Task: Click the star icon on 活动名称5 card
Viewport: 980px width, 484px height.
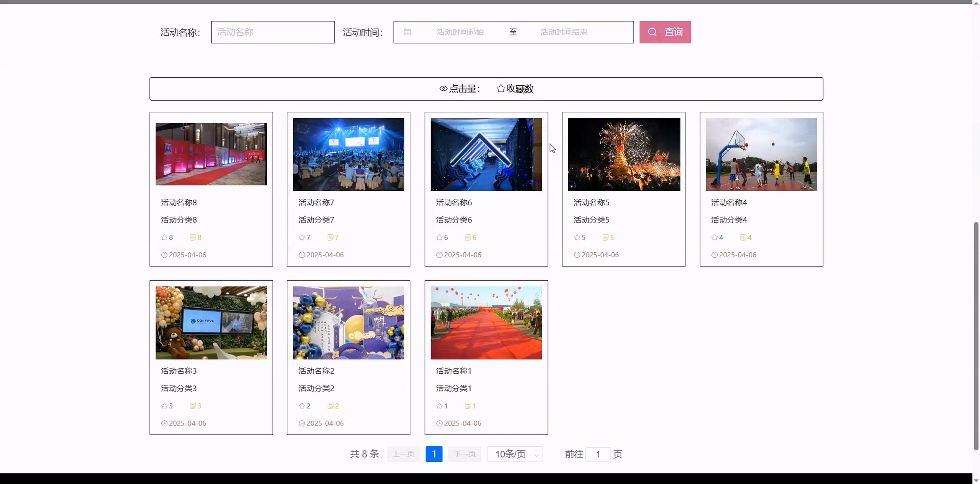Action: pyautogui.click(x=577, y=238)
